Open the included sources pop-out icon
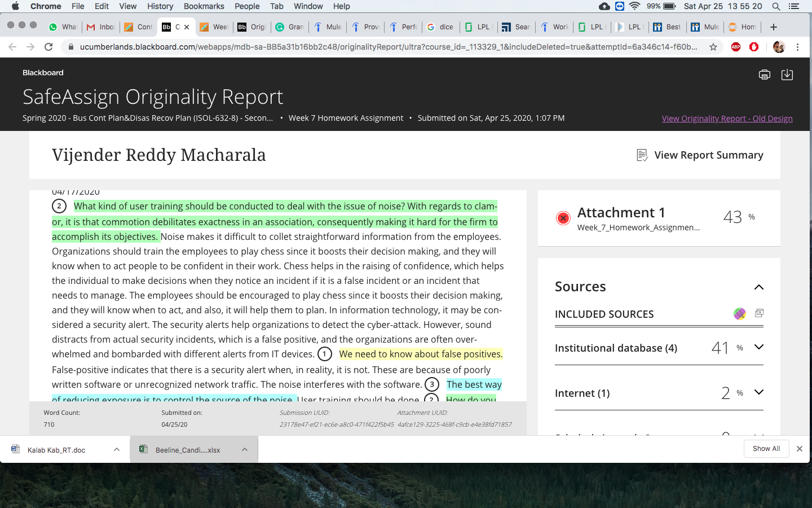812x508 pixels. 759,313
